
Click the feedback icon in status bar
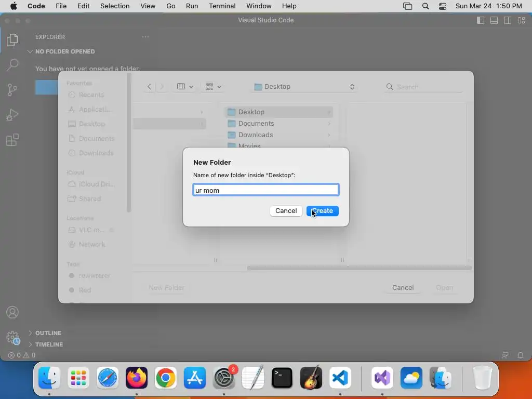click(x=505, y=355)
